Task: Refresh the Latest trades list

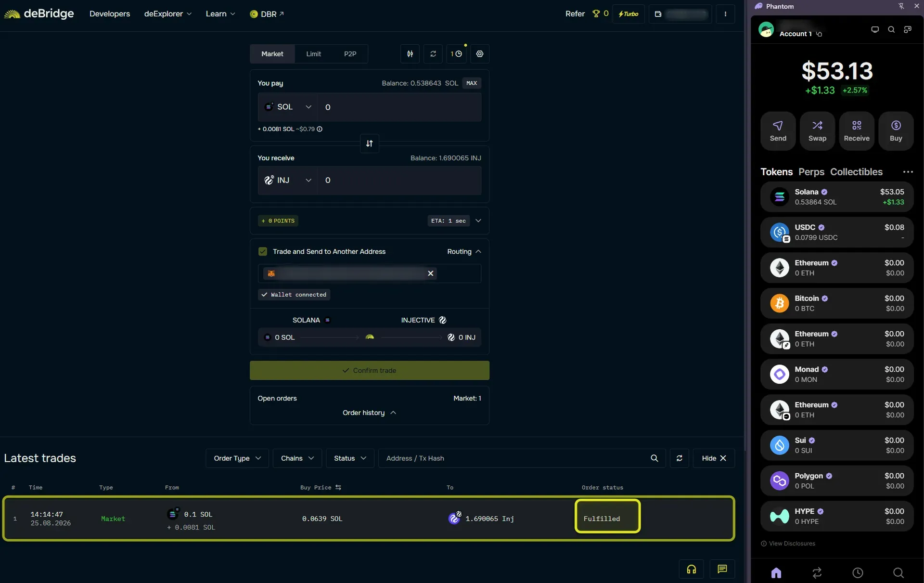Action: (680, 458)
